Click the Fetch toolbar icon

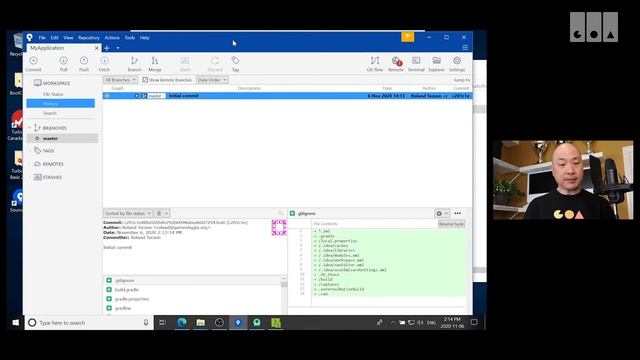tap(104, 64)
